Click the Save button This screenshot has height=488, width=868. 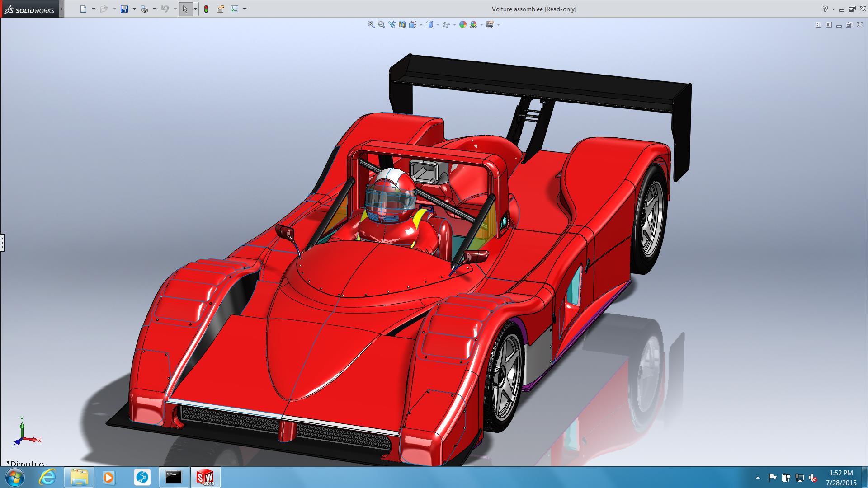[x=124, y=9]
